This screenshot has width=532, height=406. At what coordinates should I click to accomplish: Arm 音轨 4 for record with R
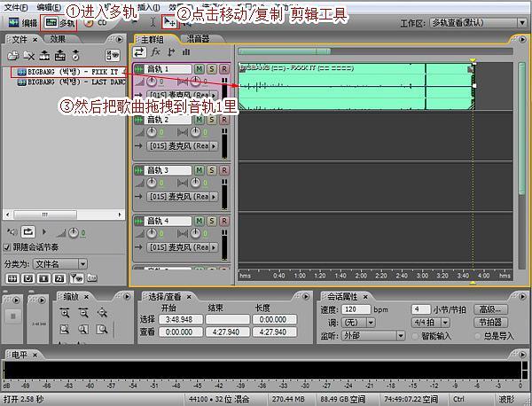click(x=224, y=221)
